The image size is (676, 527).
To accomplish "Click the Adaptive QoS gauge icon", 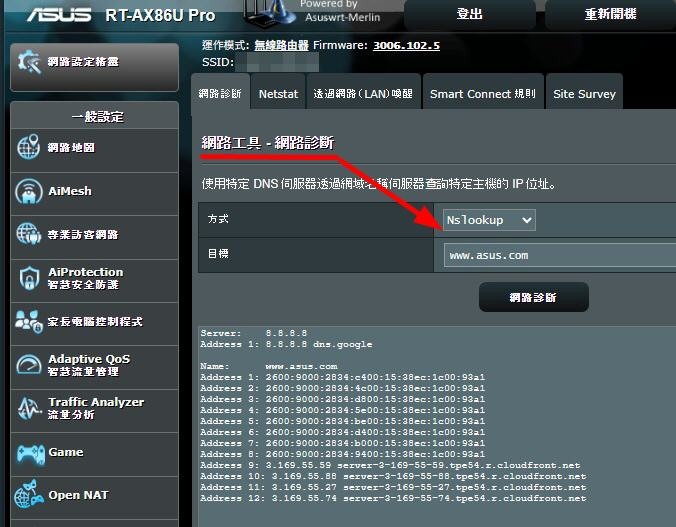I will [x=28, y=365].
